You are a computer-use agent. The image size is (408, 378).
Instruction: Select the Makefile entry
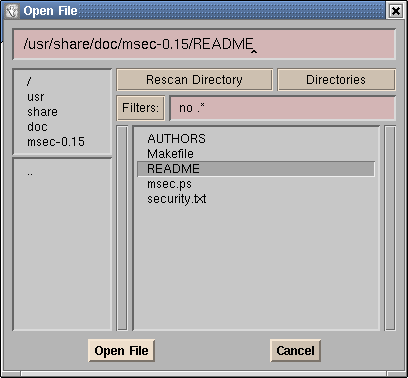pos(170,154)
